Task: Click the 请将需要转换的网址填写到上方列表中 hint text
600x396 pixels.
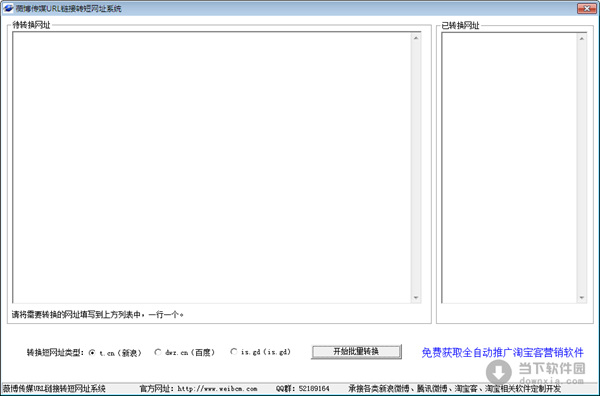Action: 98,315
